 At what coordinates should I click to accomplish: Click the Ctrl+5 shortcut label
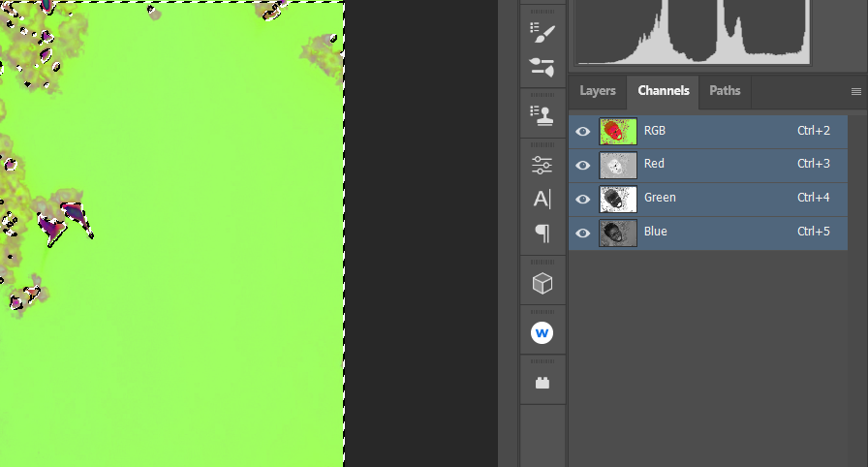coord(813,232)
